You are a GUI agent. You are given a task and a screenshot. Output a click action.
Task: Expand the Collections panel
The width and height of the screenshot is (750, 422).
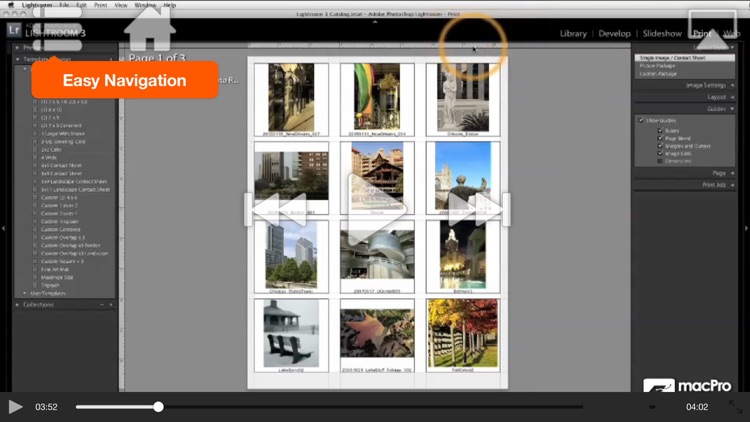pyautogui.click(x=18, y=305)
